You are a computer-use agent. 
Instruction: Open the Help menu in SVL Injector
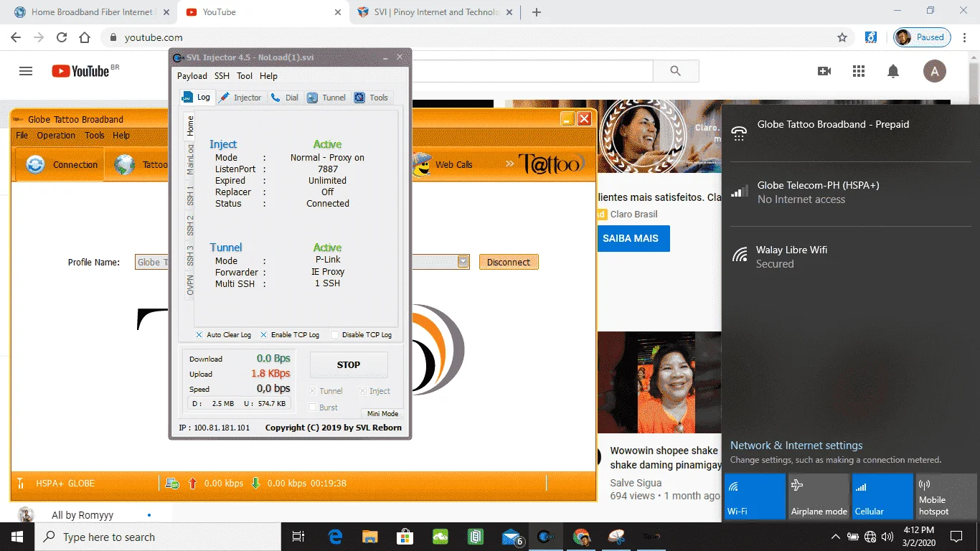point(268,76)
